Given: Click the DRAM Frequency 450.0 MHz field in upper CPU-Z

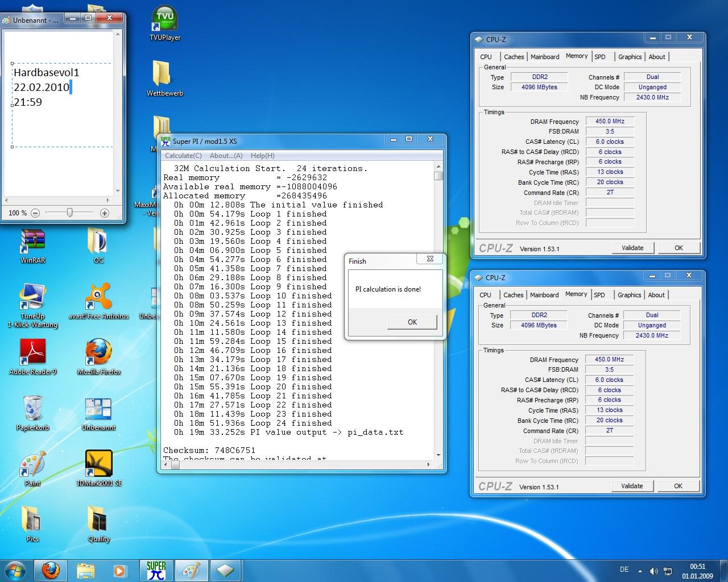Looking at the screenshot, I should (610, 121).
